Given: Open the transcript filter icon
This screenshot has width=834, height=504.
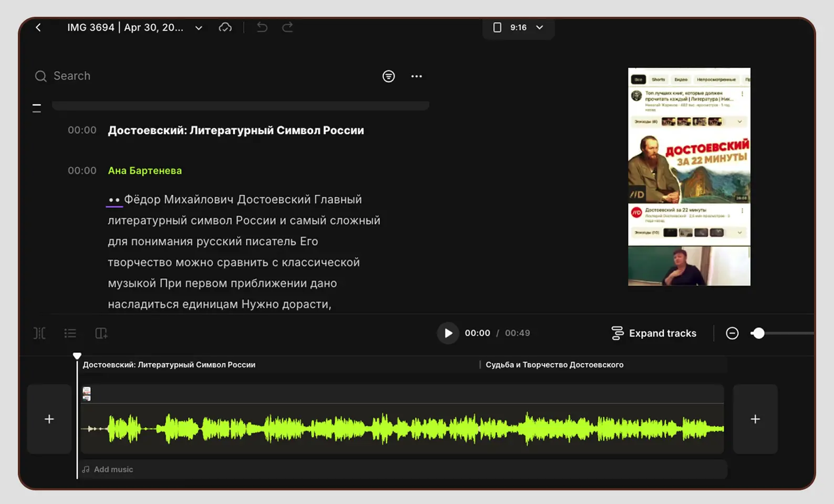Looking at the screenshot, I should tap(389, 76).
